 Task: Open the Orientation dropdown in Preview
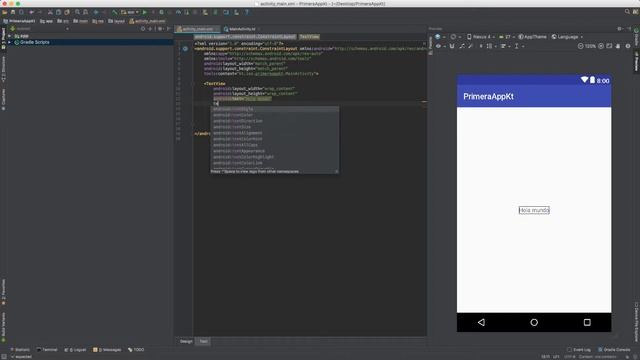click(455, 37)
